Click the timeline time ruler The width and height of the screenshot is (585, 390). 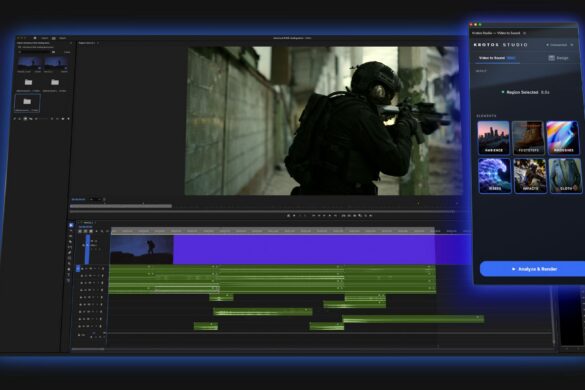coord(273,231)
